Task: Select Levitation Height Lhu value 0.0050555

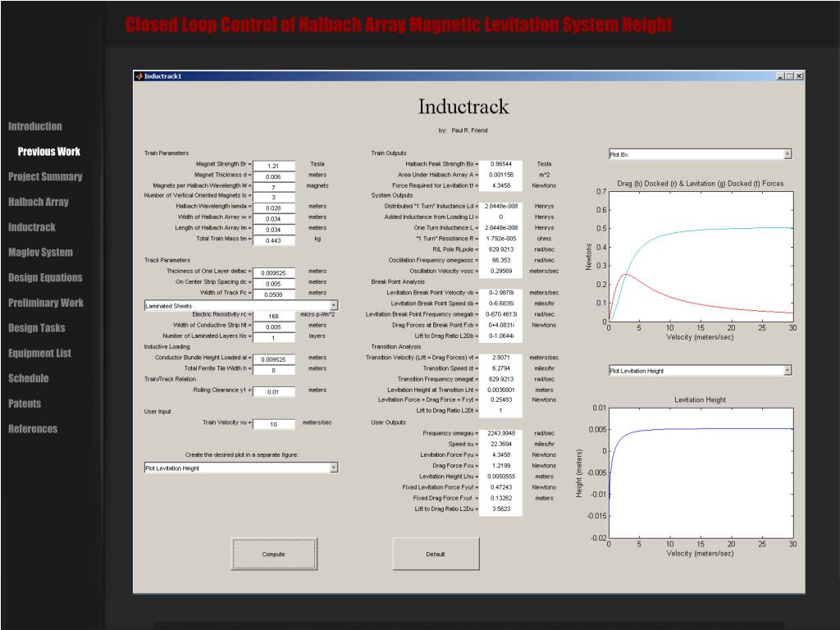Action: (x=501, y=477)
